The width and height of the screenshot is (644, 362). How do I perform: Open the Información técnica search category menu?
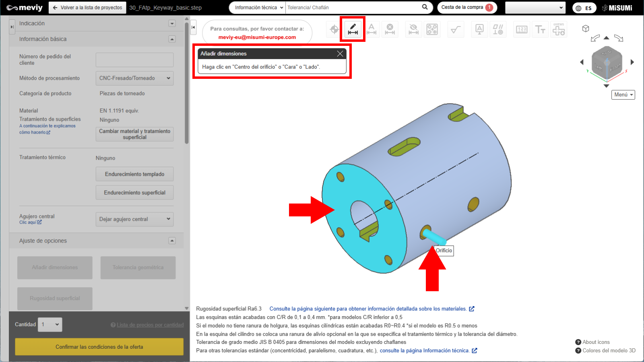pyautogui.click(x=258, y=8)
